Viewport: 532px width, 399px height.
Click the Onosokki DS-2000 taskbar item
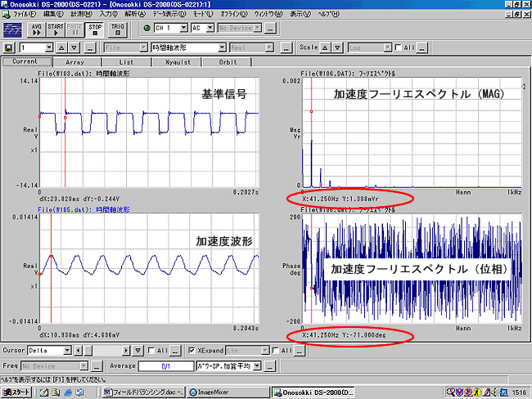pyautogui.click(x=313, y=392)
